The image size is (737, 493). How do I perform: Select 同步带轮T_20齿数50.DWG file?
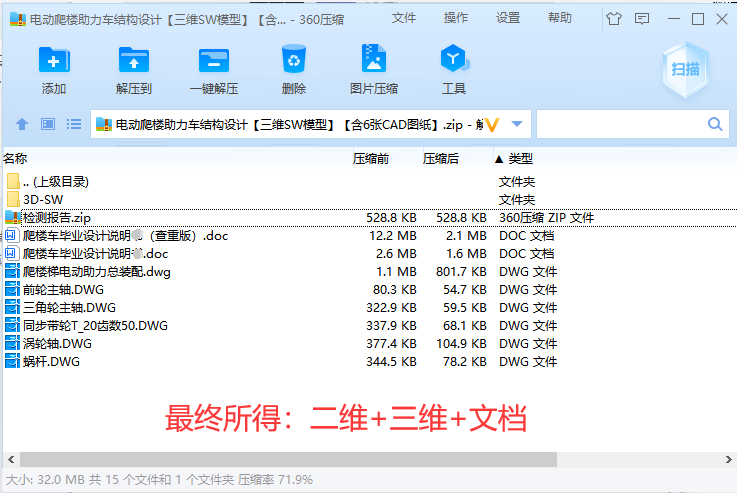tap(95, 326)
